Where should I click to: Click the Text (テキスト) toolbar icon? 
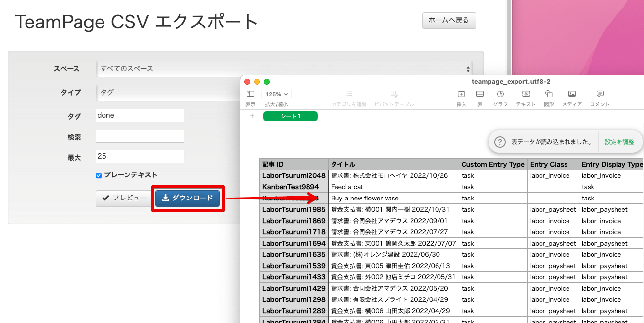coord(526,94)
